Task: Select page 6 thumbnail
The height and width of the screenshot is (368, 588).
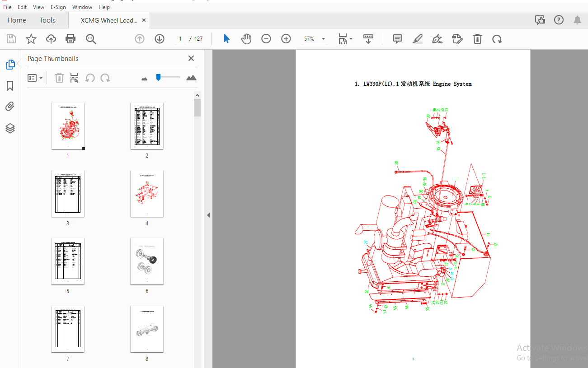Action: [147, 261]
